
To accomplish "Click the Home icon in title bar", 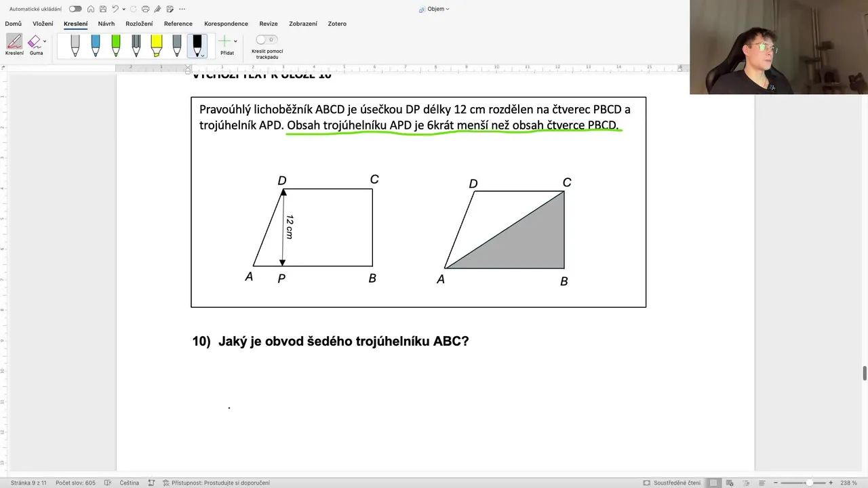I will point(91,9).
